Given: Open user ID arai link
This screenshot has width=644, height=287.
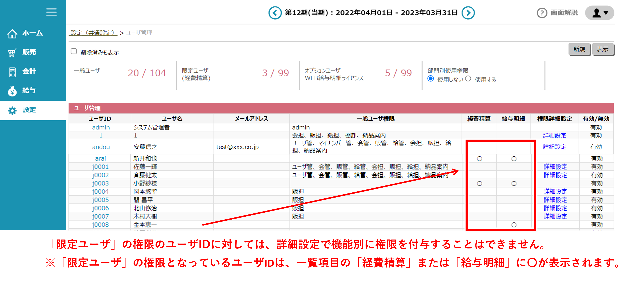Looking at the screenshot, I should 101,159.
